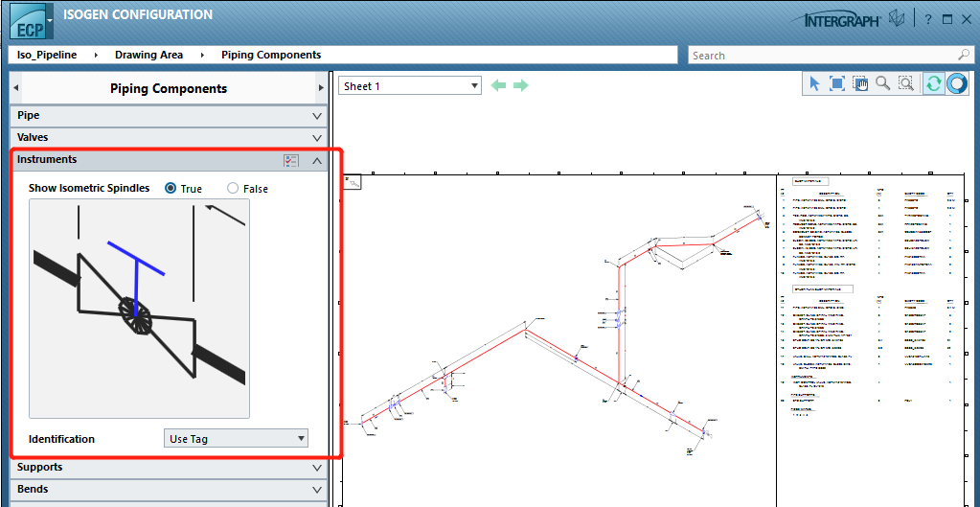Open help with the question mark

[x=929, y=19]
